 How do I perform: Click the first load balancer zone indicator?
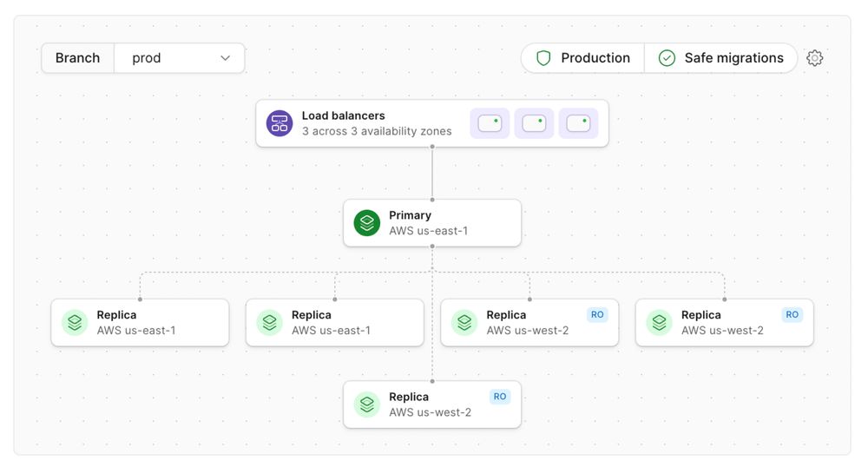(x=490, y=123)
